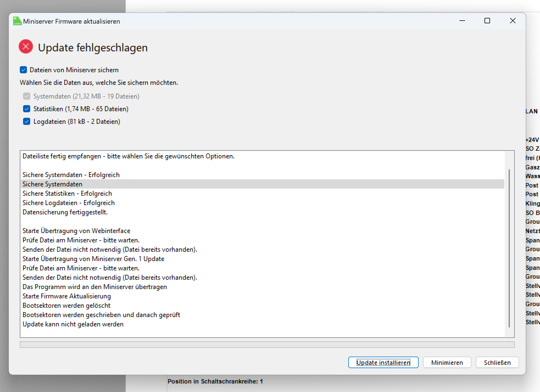
Task: Click the Update fehlgeschlagen heading
Action: tap(93, 48)
